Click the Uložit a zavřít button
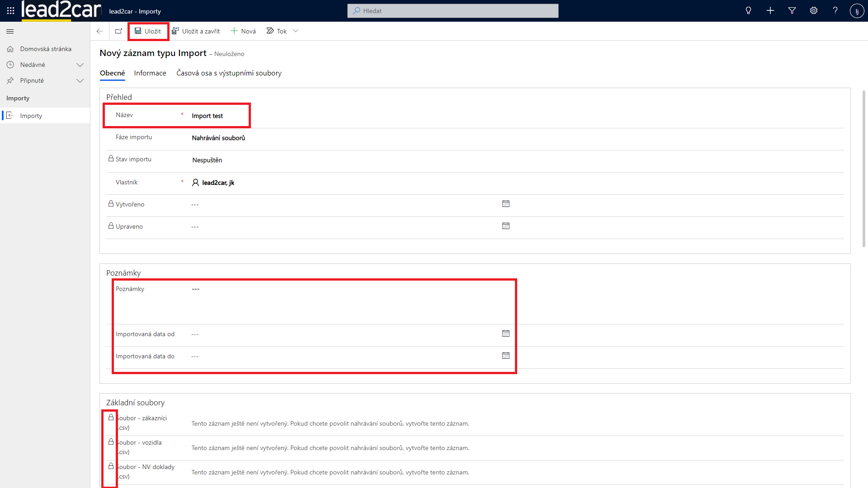Image resolution: width=868 pixels, height=488 pixels. (196, 31)
